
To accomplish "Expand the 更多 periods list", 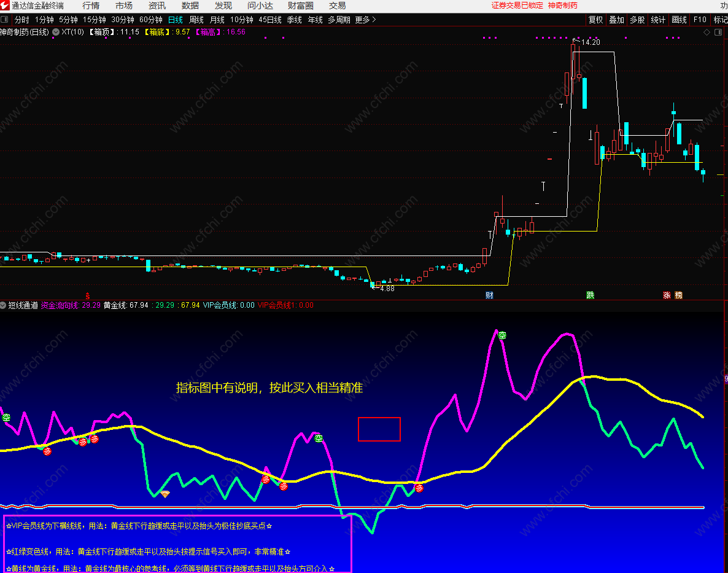I will coord(365,20).
